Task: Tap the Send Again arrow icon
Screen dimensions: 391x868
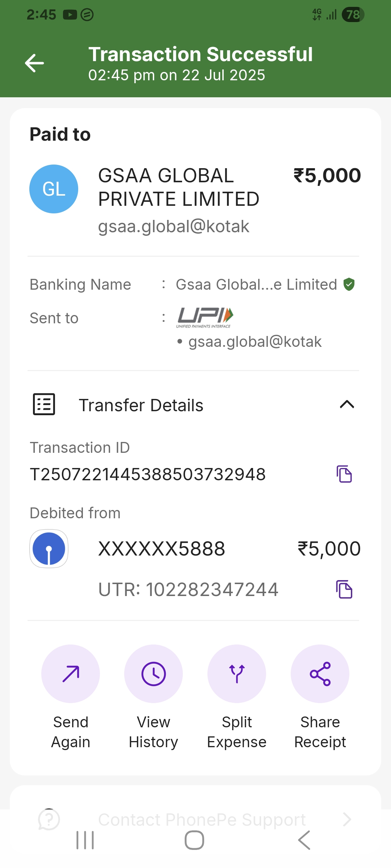Action: tap(71, 674)
